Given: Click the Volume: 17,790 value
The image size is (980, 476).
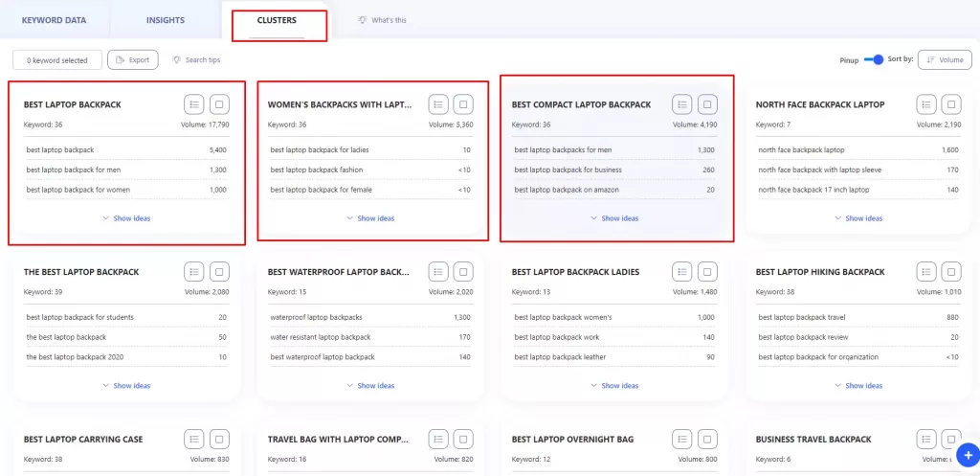Looking at the screenshot, I should pos(207,125).
